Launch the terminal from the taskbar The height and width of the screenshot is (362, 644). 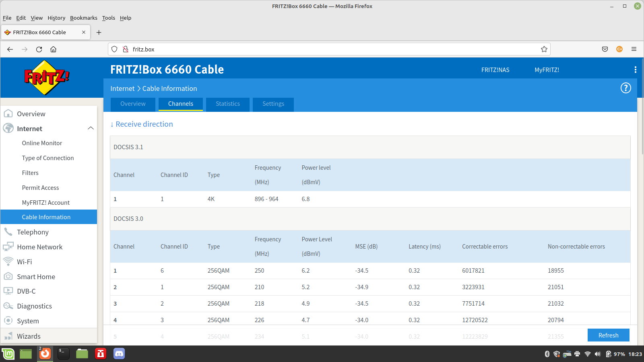[x=64, y=354]
